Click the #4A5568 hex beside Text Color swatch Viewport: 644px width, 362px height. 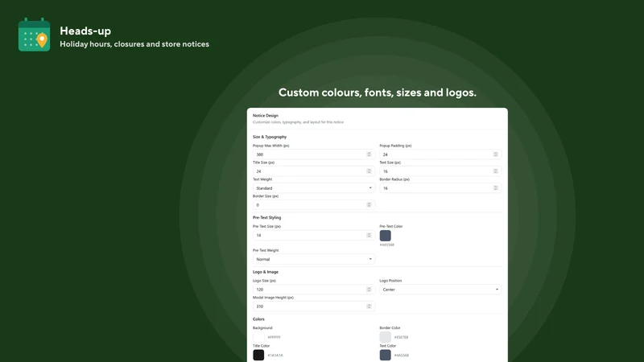[x=402, y=356]
